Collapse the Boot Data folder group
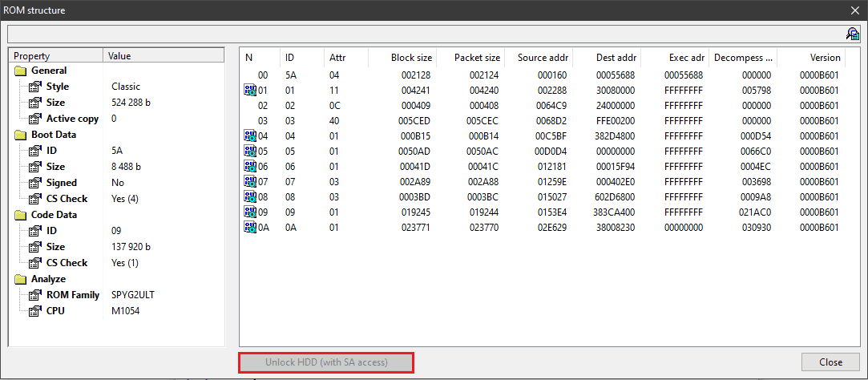Viewport: 868px width, 380px height. (x=20, y=135)
